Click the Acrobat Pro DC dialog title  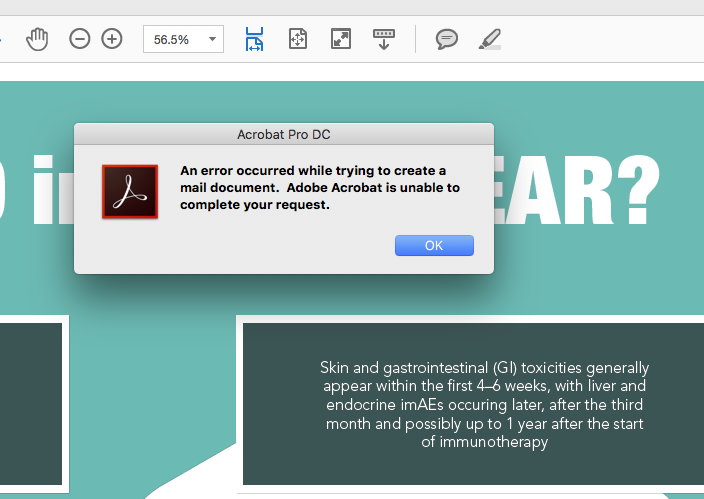(x=284, y=134)
